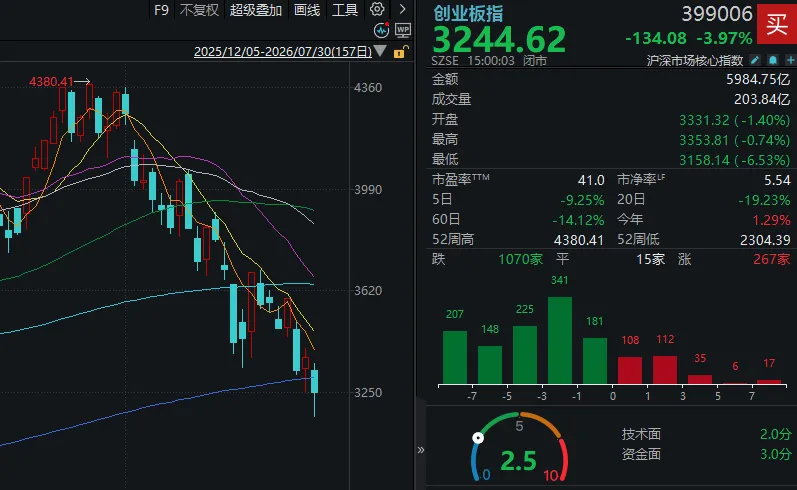The height and width of the screenshot is (490, 797).
Task: Click the tallest green distribution bar labeled 341
Action: point(560,340)
